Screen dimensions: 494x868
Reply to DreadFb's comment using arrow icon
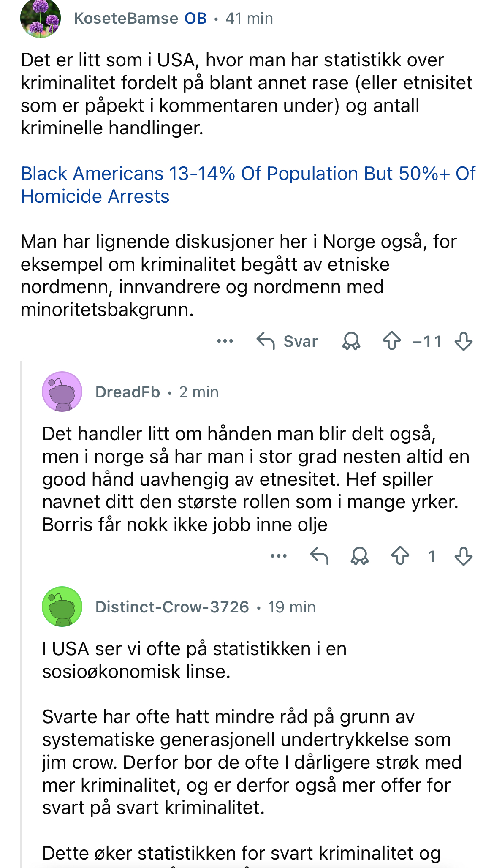[319, 556]
